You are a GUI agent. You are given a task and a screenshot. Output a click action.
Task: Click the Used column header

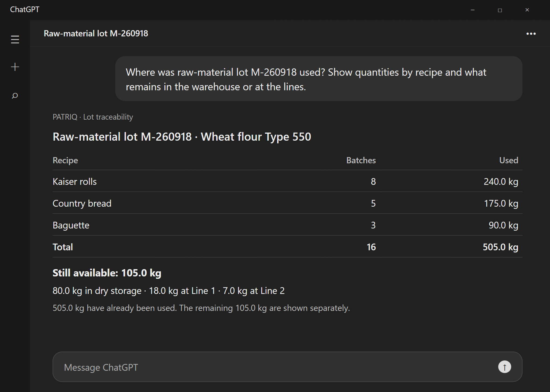[x=508, y=160]
